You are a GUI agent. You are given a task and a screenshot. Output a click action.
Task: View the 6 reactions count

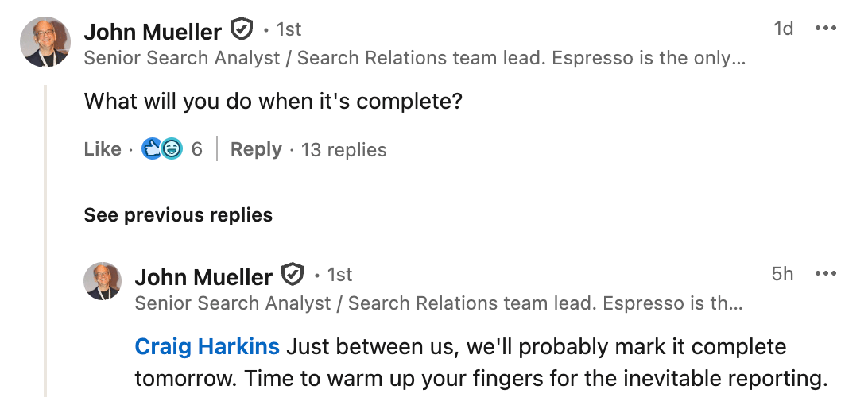click(196, 149)
